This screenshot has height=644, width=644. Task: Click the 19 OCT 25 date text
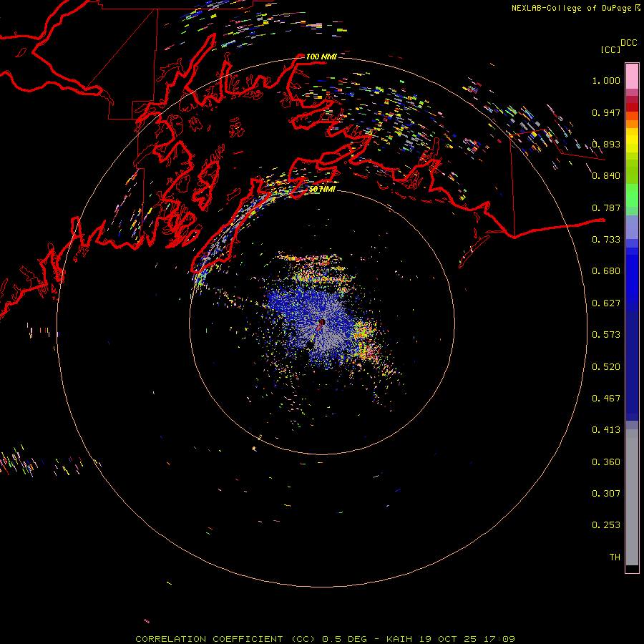[448, 639]
